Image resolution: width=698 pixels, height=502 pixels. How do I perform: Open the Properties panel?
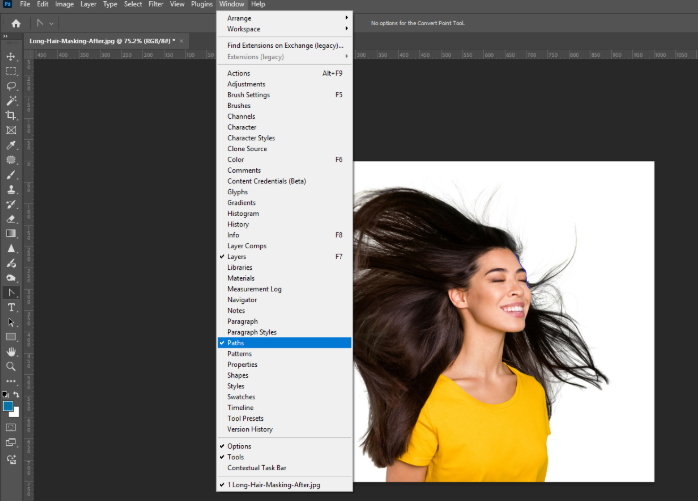[x=284, y=364]
